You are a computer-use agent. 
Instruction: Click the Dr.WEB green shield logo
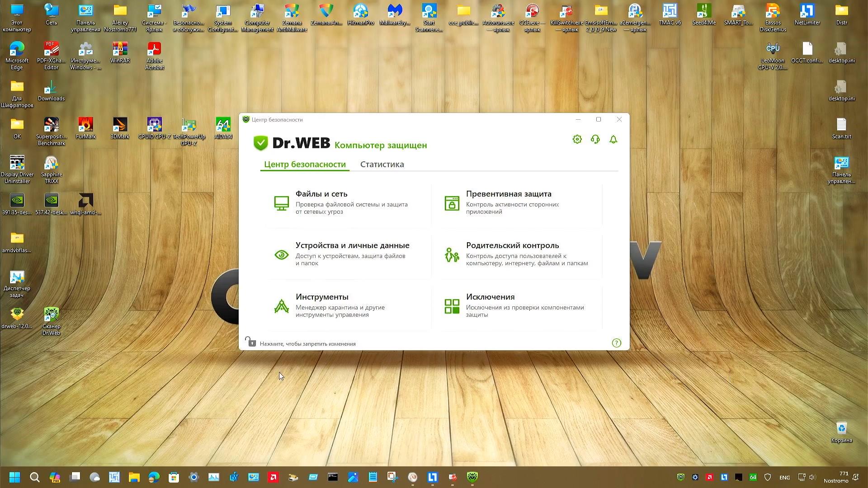point(261,143)
